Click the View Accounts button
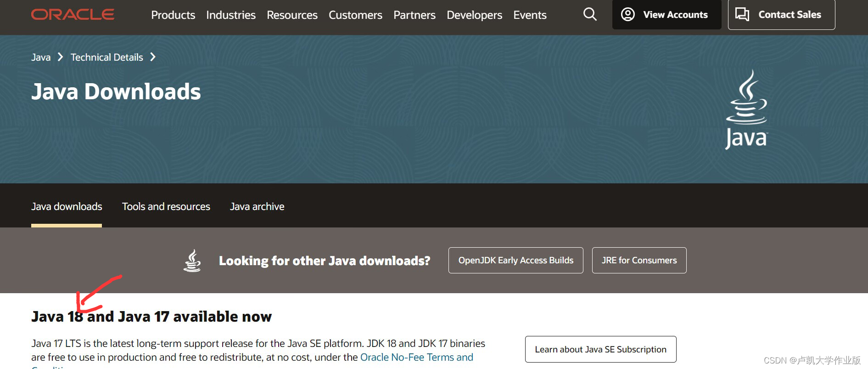The height and width of the screenshot is (369, 868). click(x=666, y=15)
